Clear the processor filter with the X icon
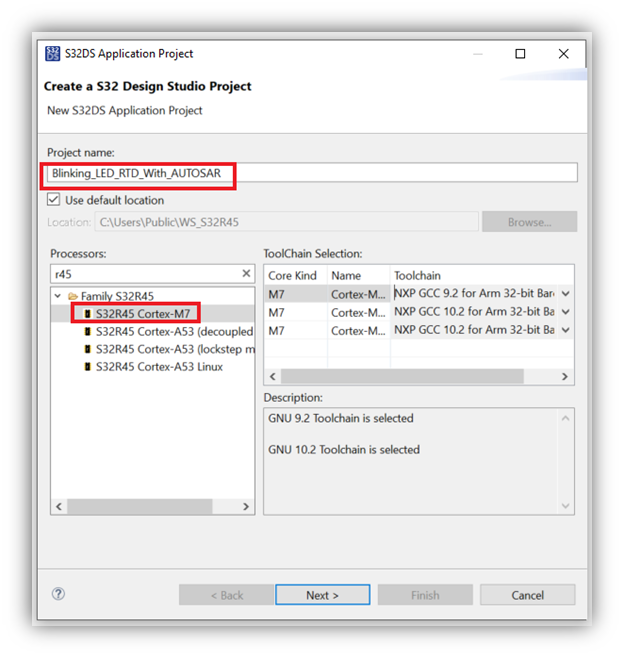This screenshot has width=624, height=658. tap(246, 273)
